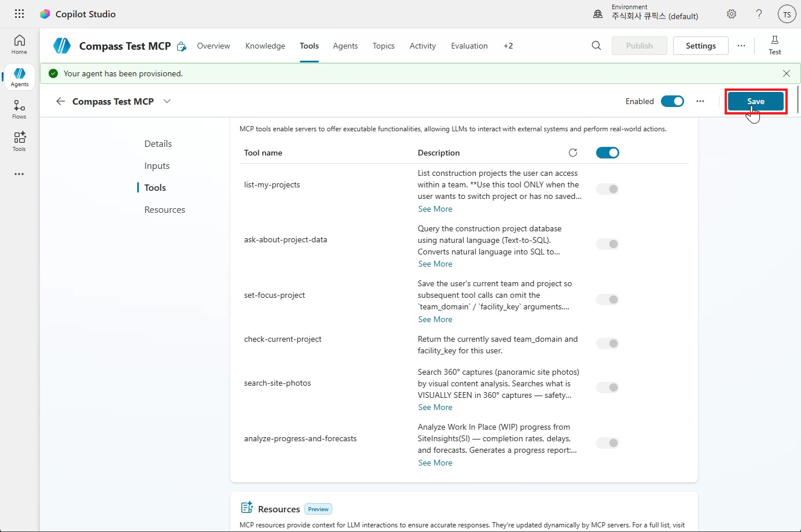
Task: Click the search-site-photos tool name
Action: click(277, 383)
